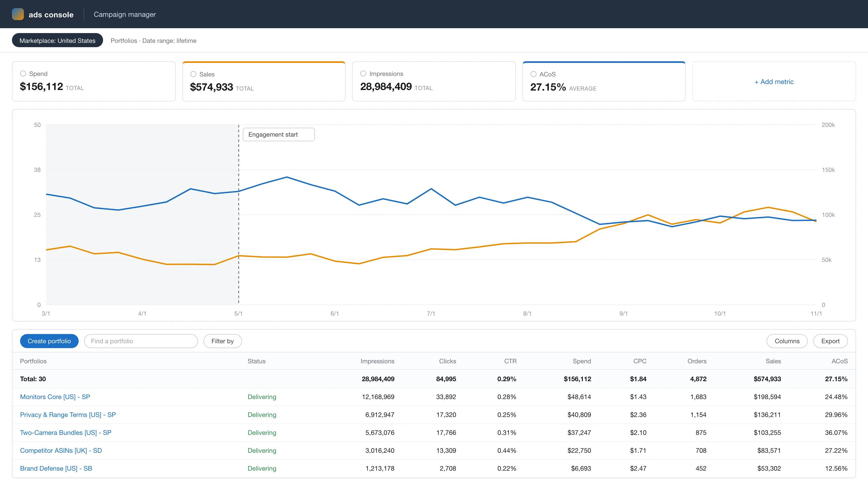Sort by the Clicks column header
The image size is (868, 488).
pos(448,361)
